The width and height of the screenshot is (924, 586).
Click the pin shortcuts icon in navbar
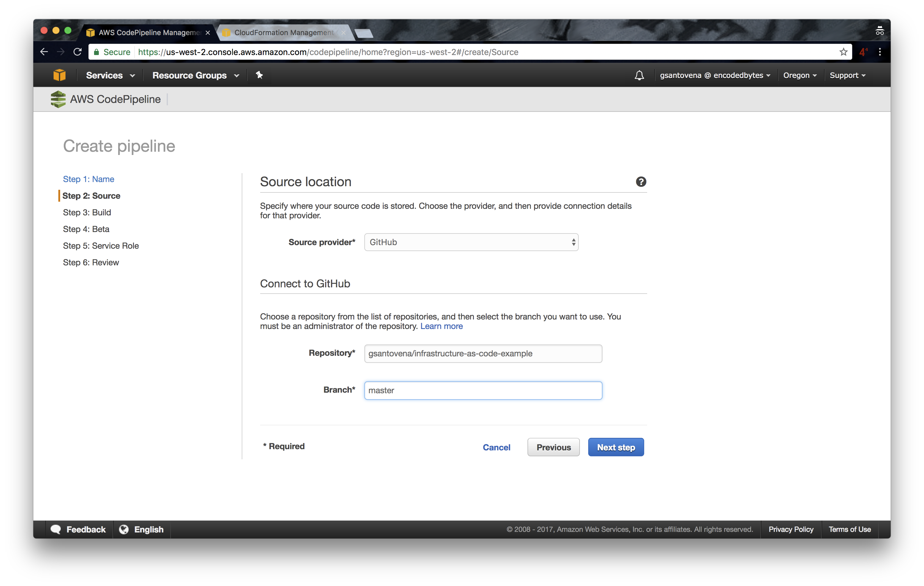[x=259, y=75]
